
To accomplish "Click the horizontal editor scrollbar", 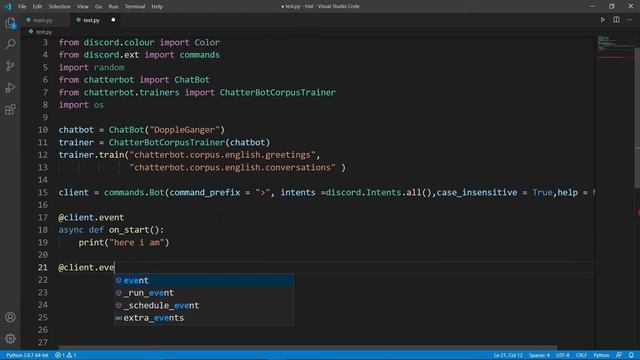I will 308,348.
